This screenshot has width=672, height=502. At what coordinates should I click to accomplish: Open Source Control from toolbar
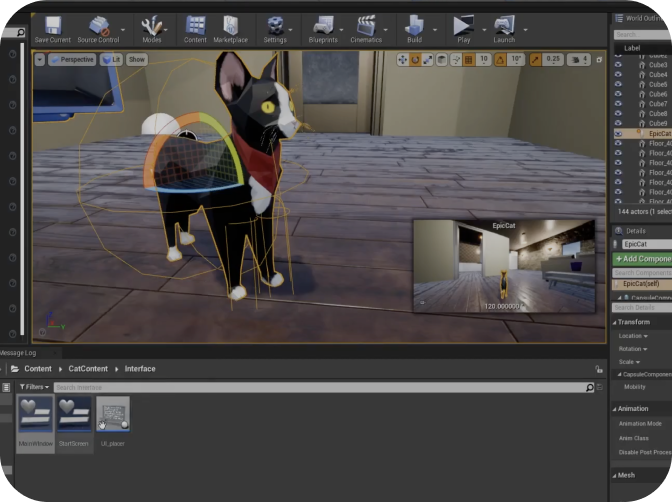[99, 29]
